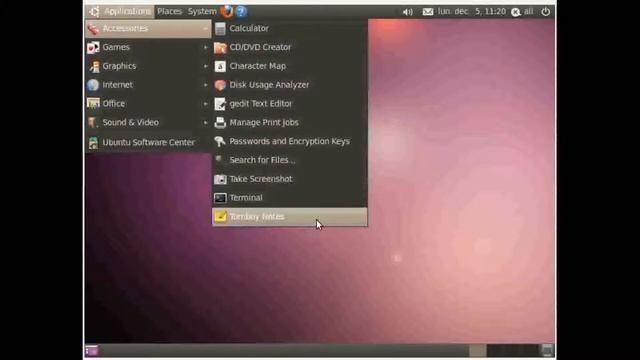Open gedit Text Editor
The height and width of the screenshot is (360, 640).
pyautogui.click(x=290, y=104)
